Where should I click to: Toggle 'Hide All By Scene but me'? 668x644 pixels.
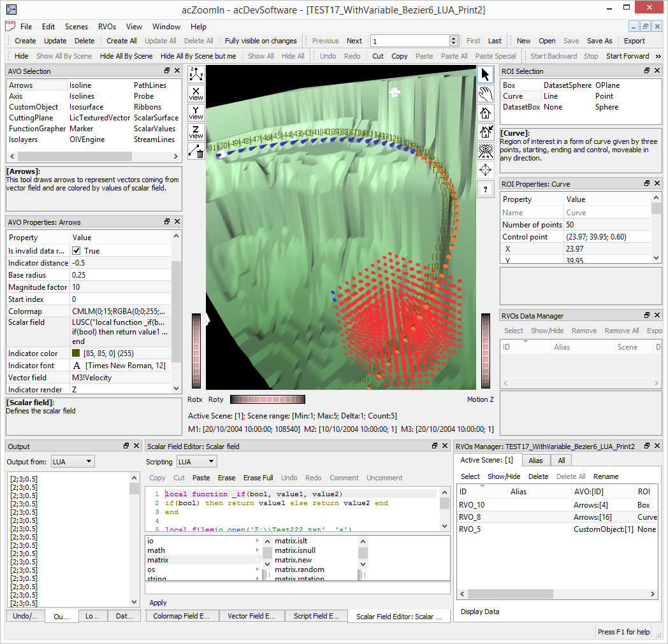click(x=198, y=56)
